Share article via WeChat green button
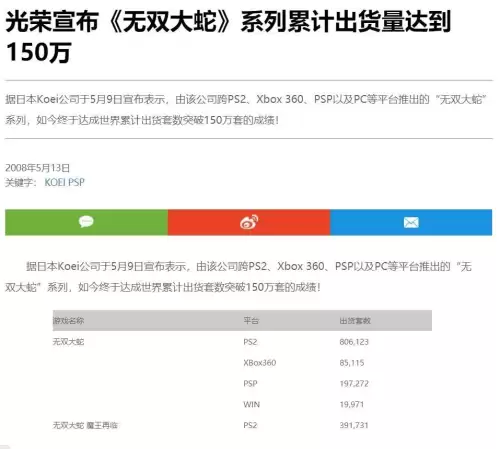The image size is (500, 449). [86, 222]
